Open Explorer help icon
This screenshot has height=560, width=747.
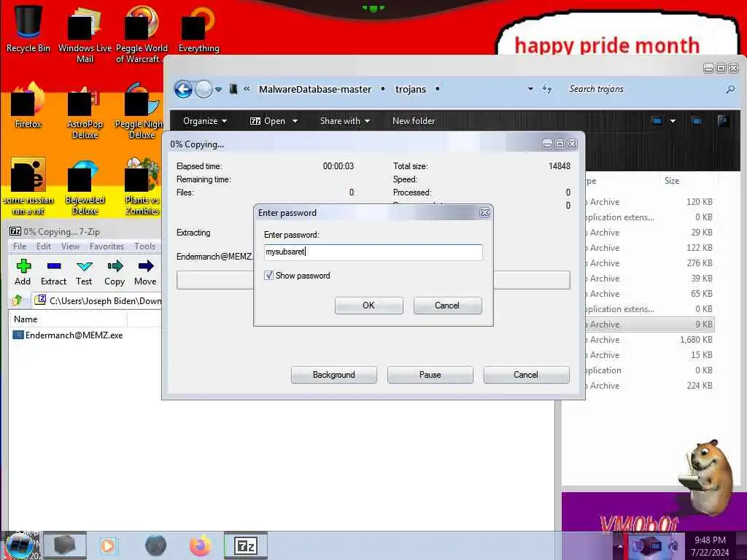[x=723, y=121]
